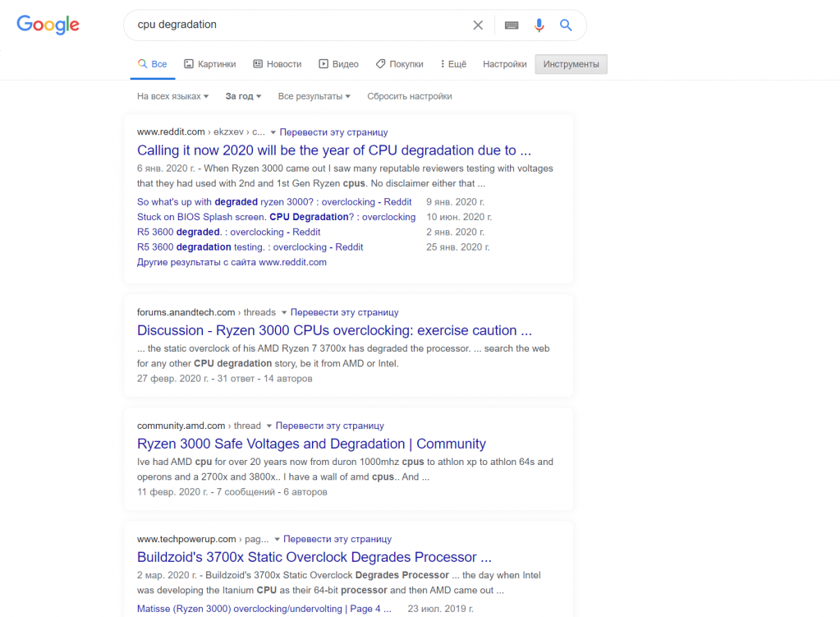Open 'Buildzoid's 3700x Static Overclock Degrades Processor' result

point(314,557)
